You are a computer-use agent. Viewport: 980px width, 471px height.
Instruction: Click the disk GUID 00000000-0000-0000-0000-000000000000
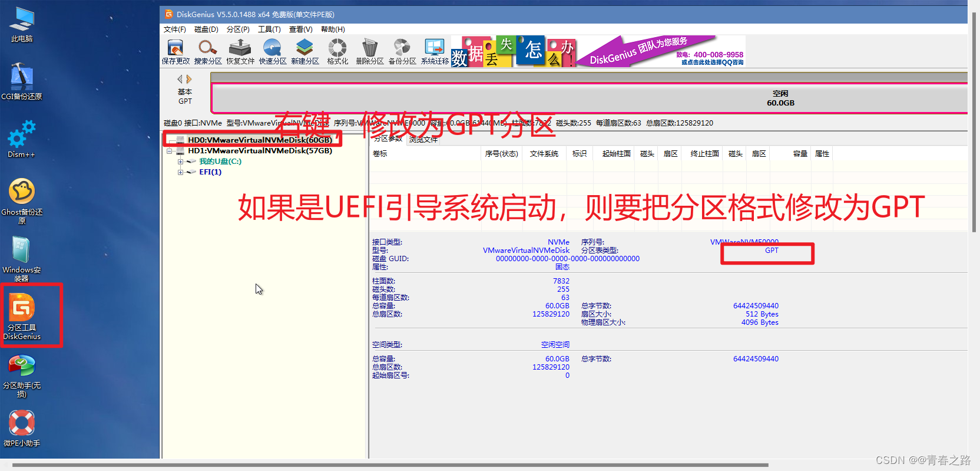[x=568, y=258]
